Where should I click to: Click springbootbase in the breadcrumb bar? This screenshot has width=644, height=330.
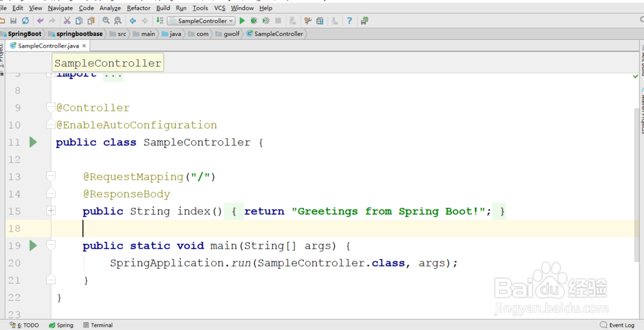click(79, 33)
